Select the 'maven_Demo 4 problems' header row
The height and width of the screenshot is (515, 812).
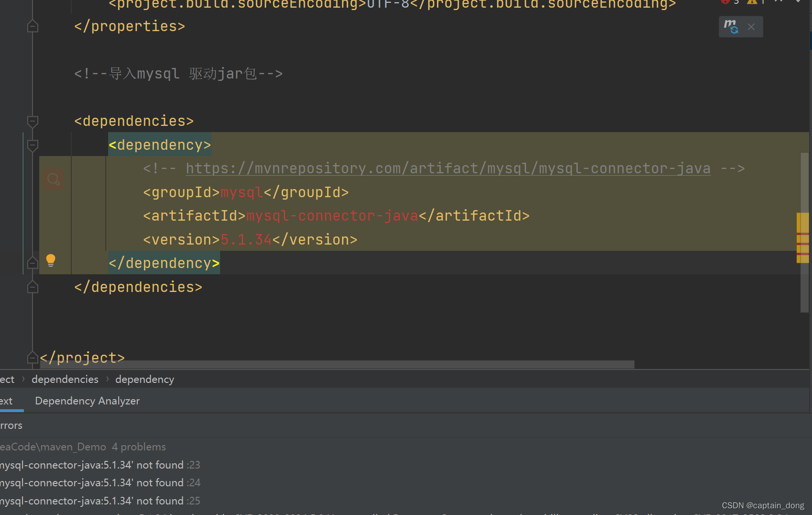pos(81,447)
